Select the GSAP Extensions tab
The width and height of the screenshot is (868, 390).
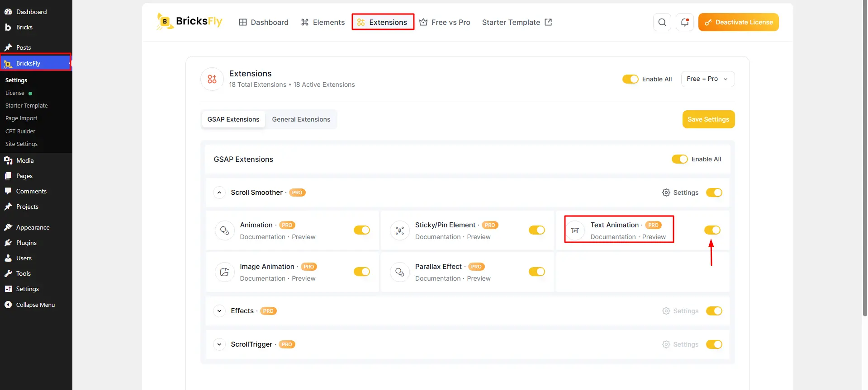tap(233, 119)
